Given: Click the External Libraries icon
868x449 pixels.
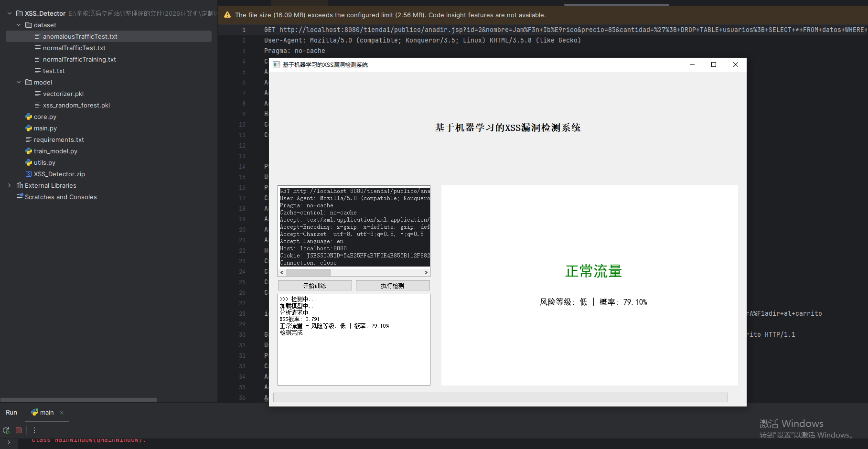Looking at the screenshot, I should pyautogui.click(x=20, y=185).
